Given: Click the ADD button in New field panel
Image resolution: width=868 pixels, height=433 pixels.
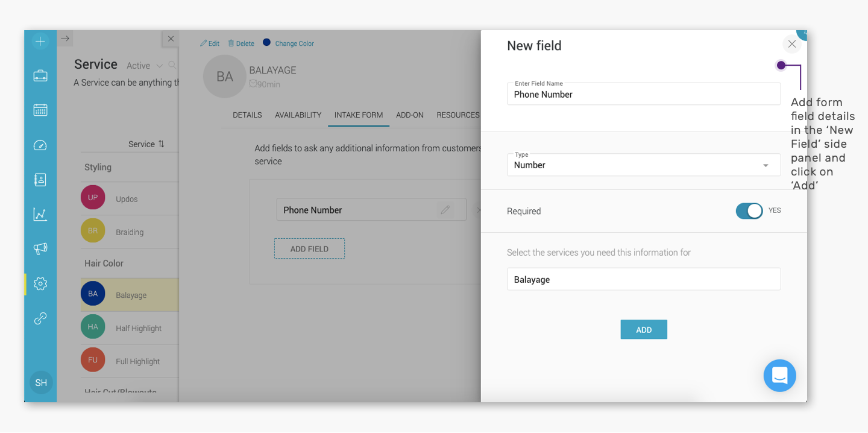Looking at the screenshot, I should pos(644,329).
